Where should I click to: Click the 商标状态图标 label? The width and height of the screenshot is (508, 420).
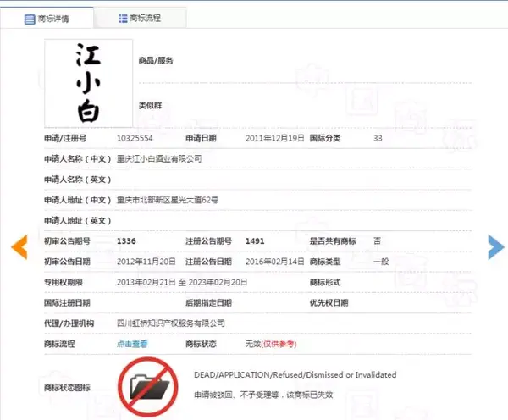67,387
